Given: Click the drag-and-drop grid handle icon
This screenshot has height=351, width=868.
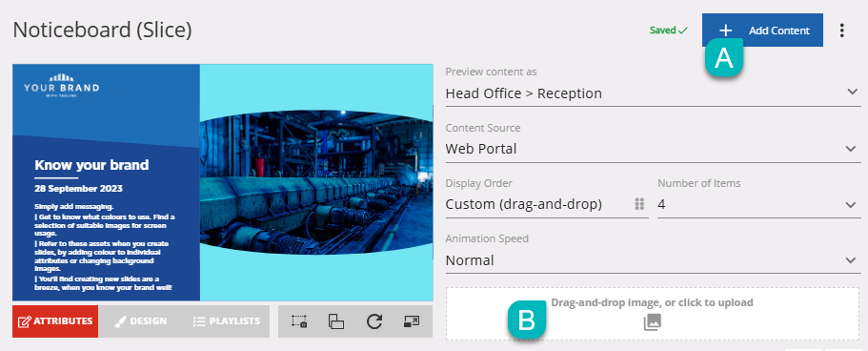Looking at the screenshot, I should pyautogui.click(x=639, y=204).
